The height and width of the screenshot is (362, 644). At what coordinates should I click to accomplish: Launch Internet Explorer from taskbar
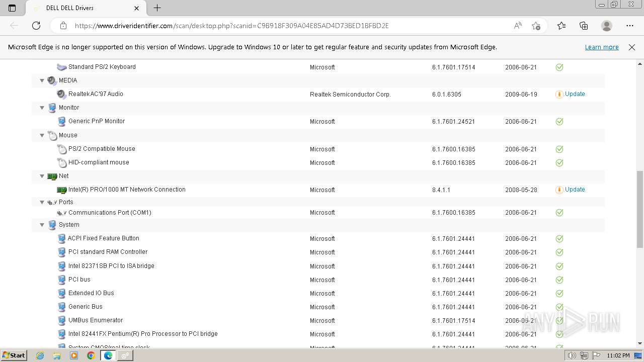coord(40,355)
